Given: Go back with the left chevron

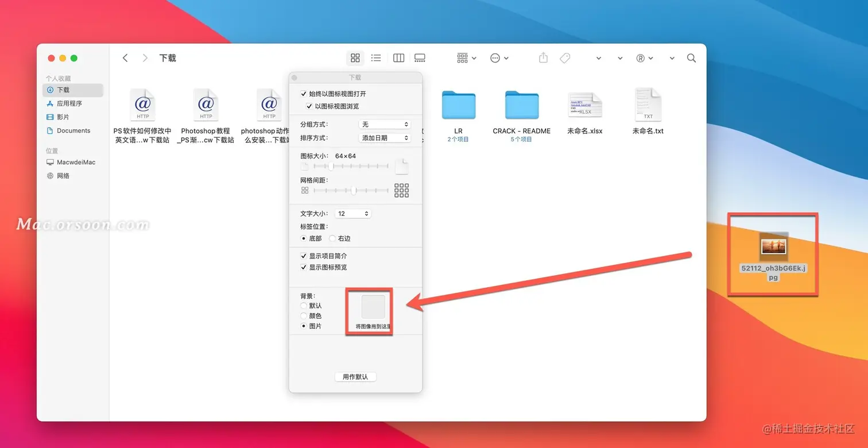Looking at the screenshot, I should [x=125, y=58].
